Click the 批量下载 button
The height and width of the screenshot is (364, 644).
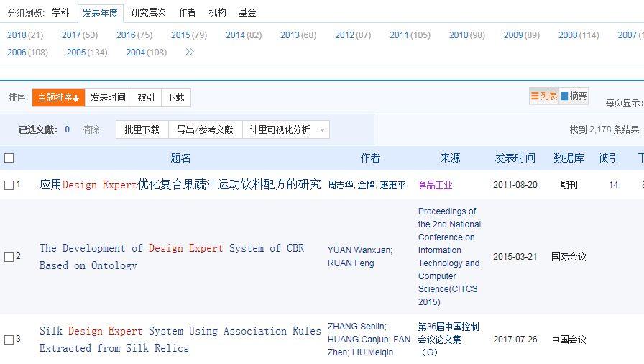tap(142, 129)
